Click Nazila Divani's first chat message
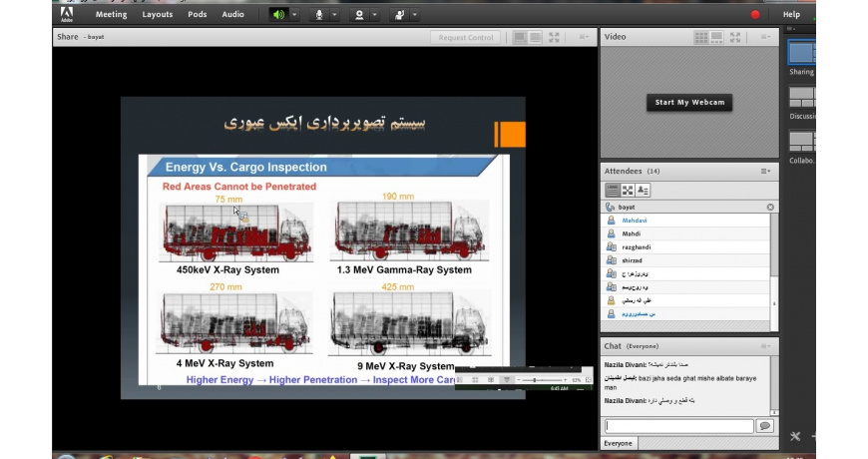This screenshot has width=868, height=459. pyautogui.click(x=647, y=365)
